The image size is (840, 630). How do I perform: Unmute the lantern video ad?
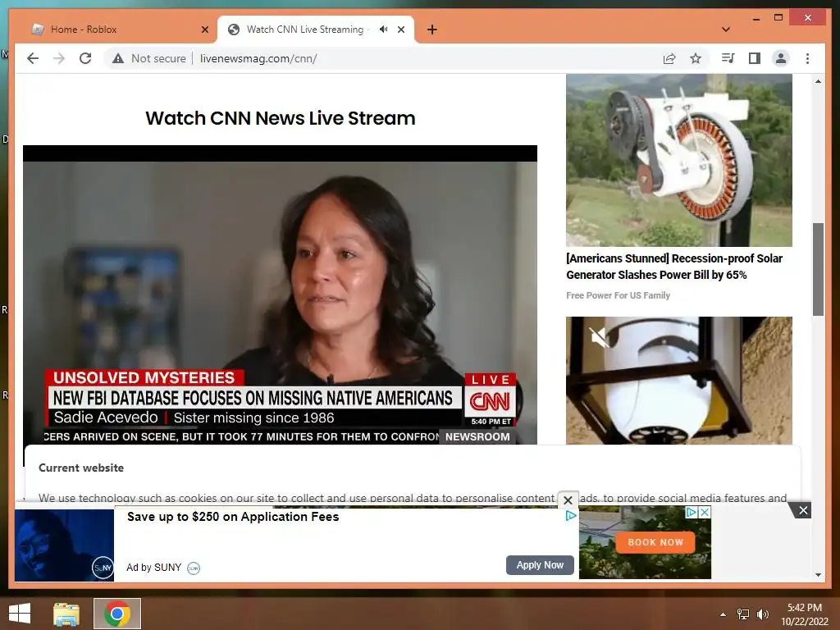[x=598, y=337]
